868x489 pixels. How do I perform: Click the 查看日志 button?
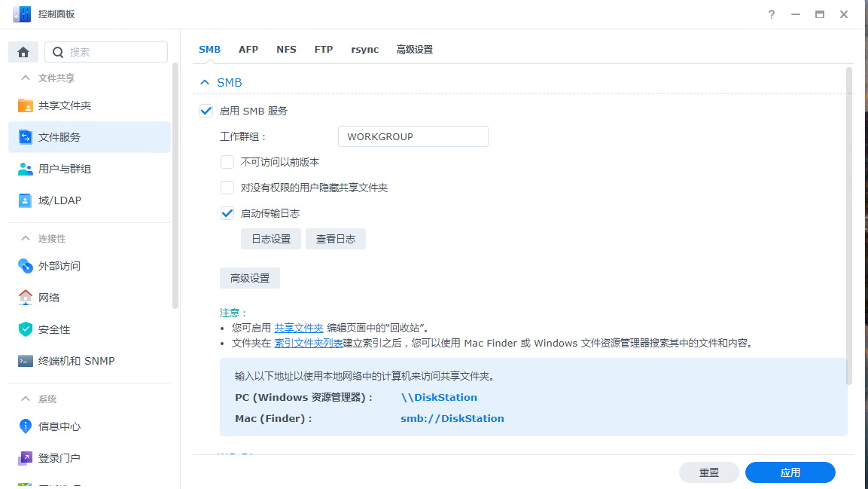click(x=336, y=239)
